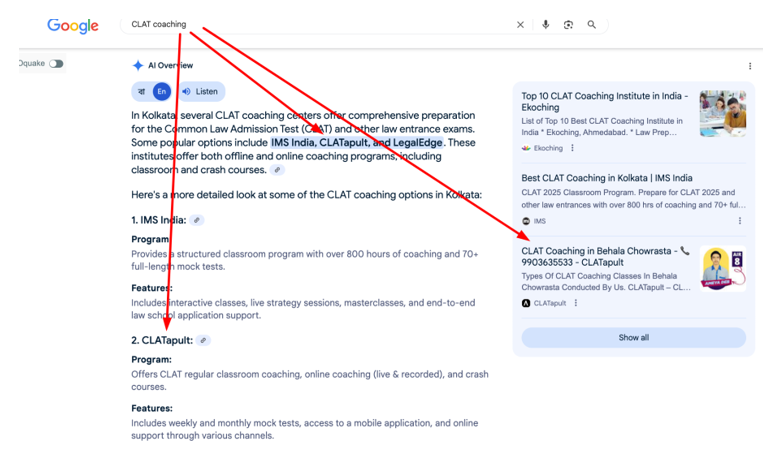
Task: Click link icon beside IMS India heading
Action: click(x=198, y=220)
